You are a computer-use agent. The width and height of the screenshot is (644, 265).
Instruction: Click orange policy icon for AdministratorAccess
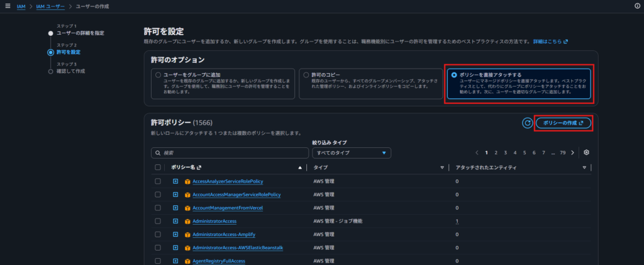pyautogui.click(x=187, y=222)
